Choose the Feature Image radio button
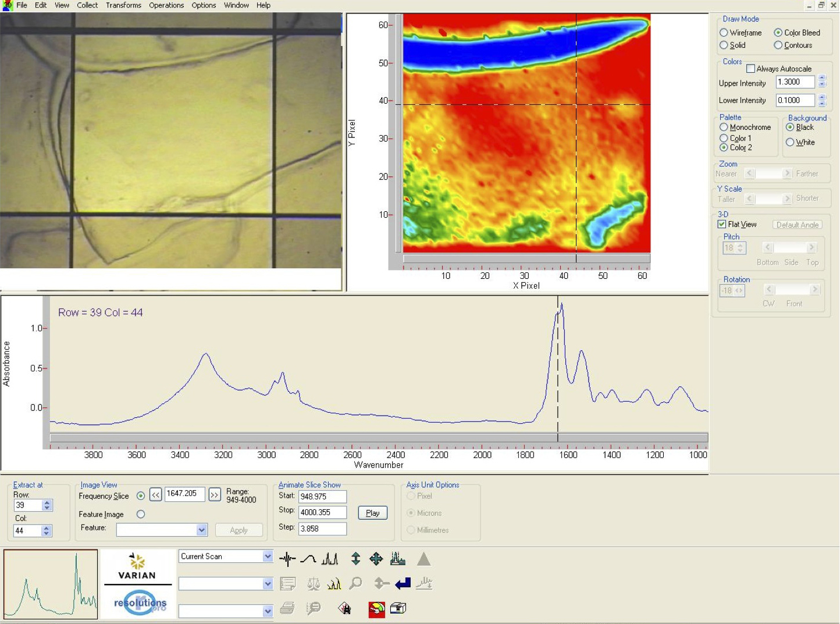The width and height of the screenshot is (840, 624). [141, 514]
